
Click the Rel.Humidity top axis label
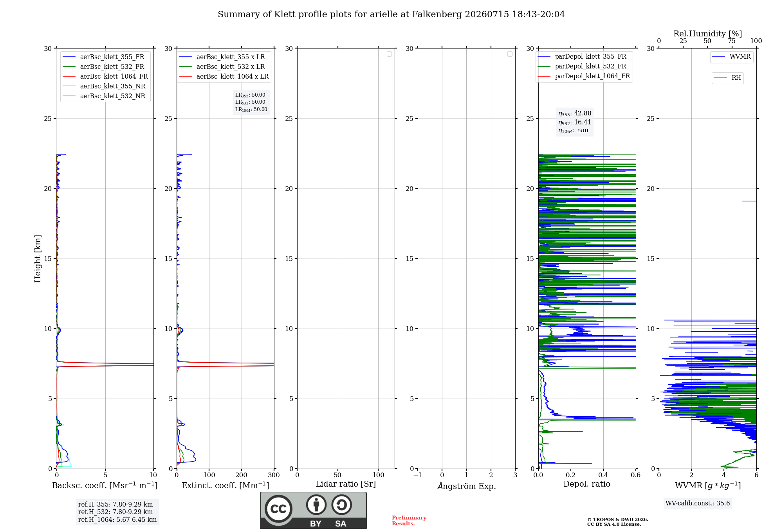pyautogui.click(x=708, y=34)
